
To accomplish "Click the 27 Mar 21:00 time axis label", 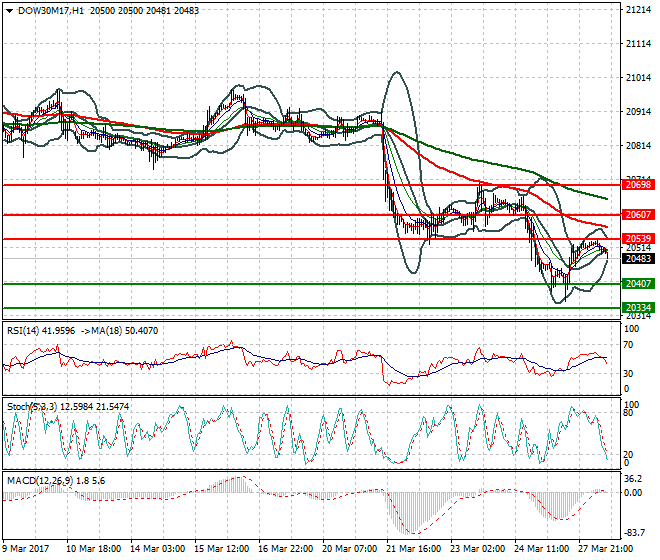I will pyautogui.click(x=605, y=549).
